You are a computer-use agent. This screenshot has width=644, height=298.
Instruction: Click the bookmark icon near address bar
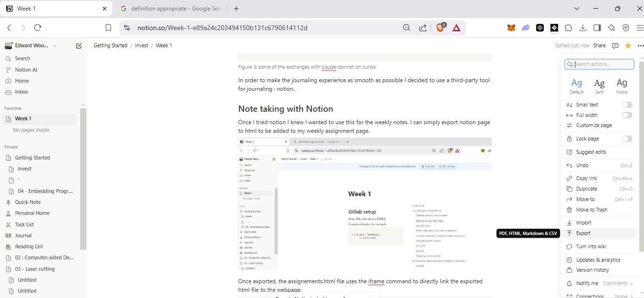(108, 28)
